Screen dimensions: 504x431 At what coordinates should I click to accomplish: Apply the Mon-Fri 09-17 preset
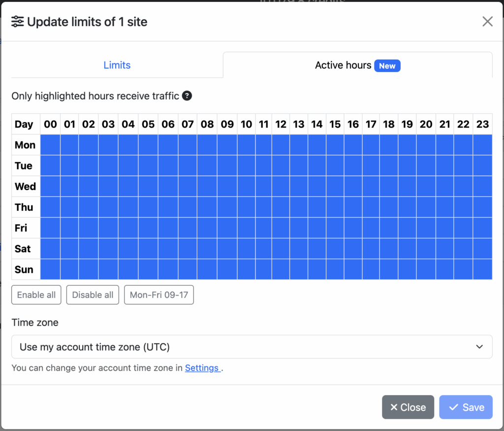click(159, 295)
